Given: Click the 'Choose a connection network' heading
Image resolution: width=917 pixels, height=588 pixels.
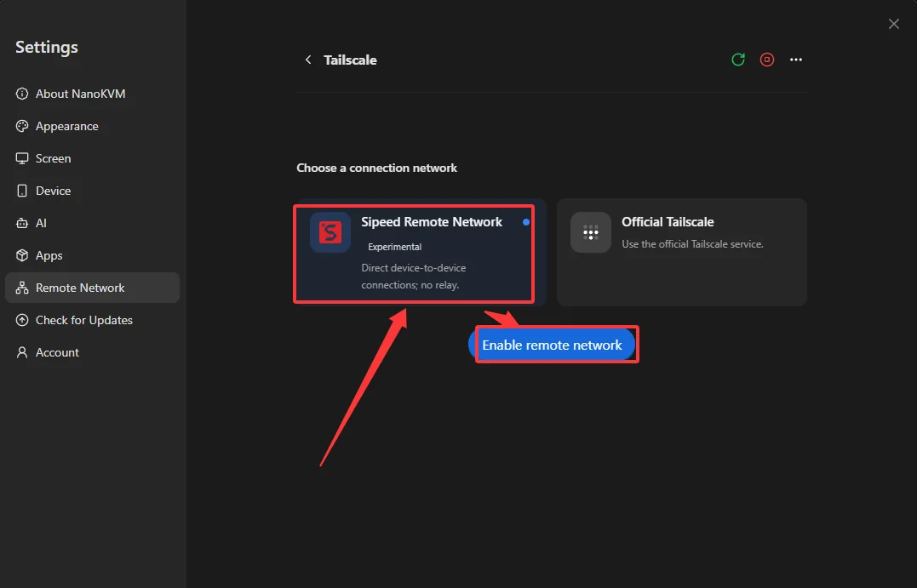Looking at the screenshot, I should tap(376, 168).
